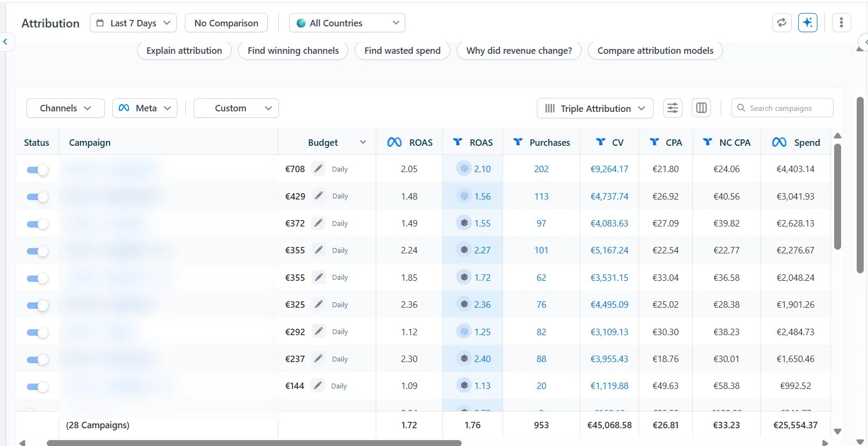This screenshot has width=868, height=446.
Task: Collapse the left sidebar arrow
Action: point(5,41)
